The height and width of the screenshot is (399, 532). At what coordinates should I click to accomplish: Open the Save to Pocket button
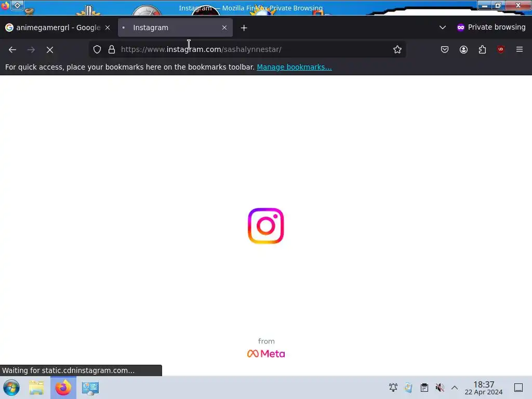pos(445,49)
